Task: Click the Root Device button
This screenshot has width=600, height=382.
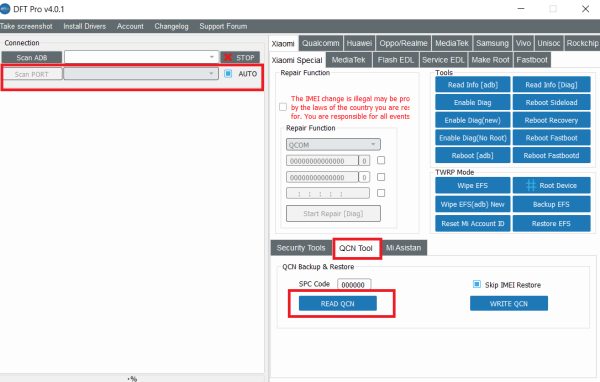Action: (x=551, y=186)
